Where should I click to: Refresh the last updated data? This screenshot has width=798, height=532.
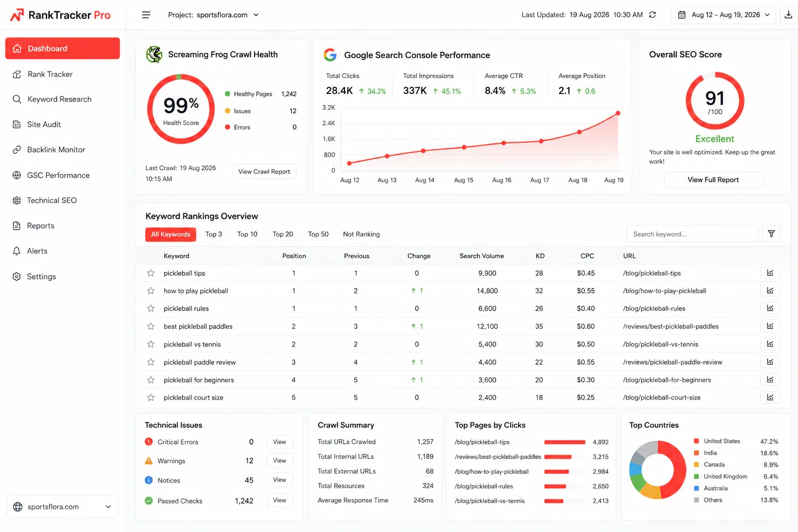coord(653,15)
